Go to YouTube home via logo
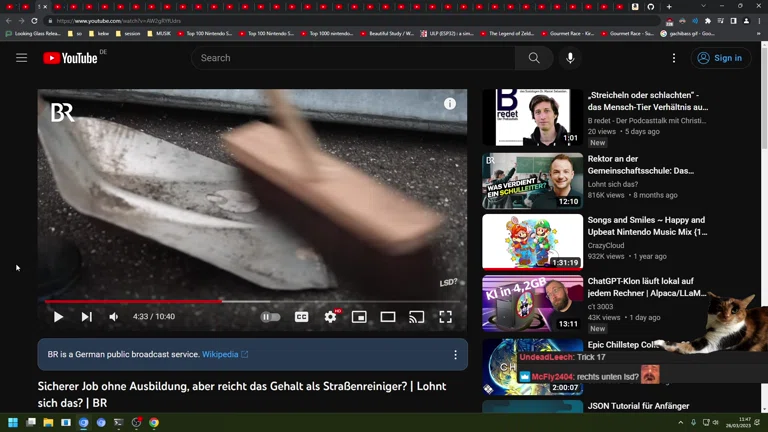 click(x=71, y=58)
